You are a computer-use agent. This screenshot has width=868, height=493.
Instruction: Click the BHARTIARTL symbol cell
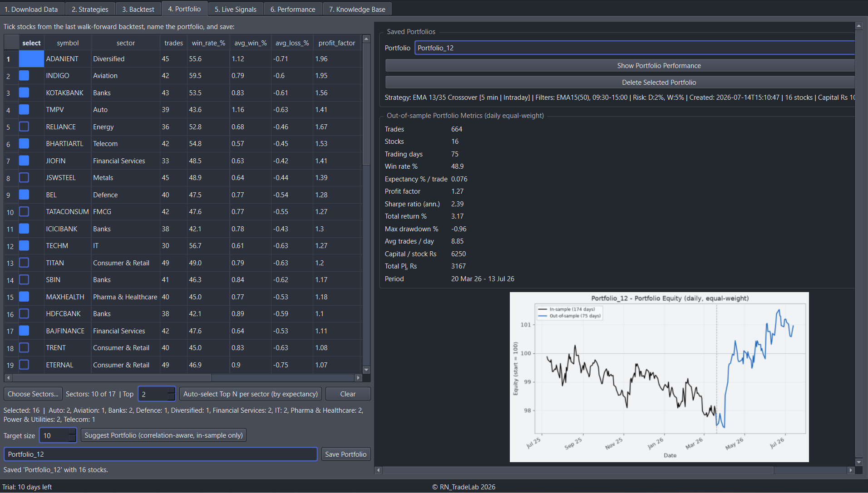(x=68, y=144)
